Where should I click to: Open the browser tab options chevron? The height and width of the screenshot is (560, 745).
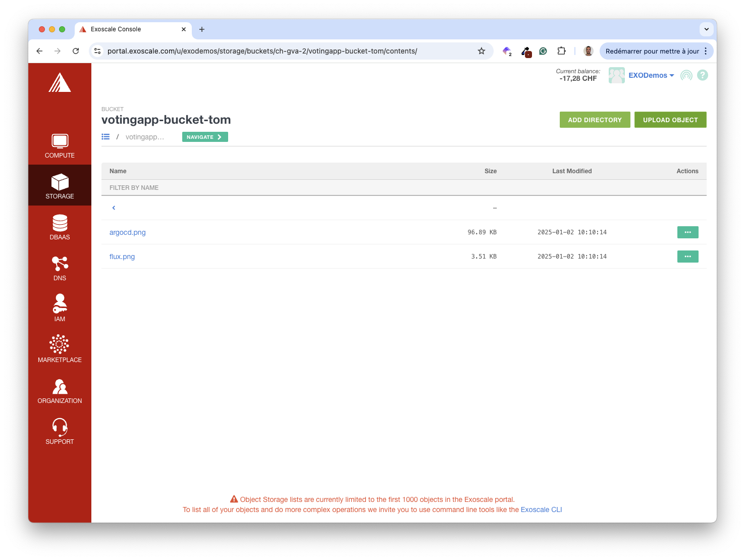click(x=706, y=29)
